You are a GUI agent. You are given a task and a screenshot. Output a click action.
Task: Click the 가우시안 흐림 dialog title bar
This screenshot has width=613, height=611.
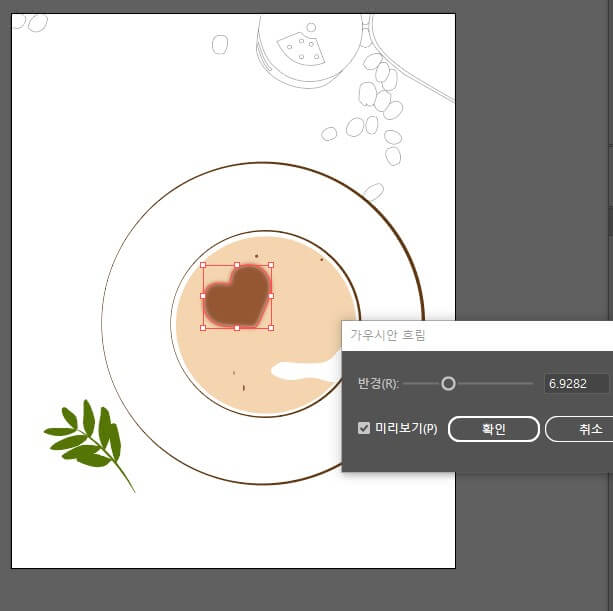coord(477,335)
